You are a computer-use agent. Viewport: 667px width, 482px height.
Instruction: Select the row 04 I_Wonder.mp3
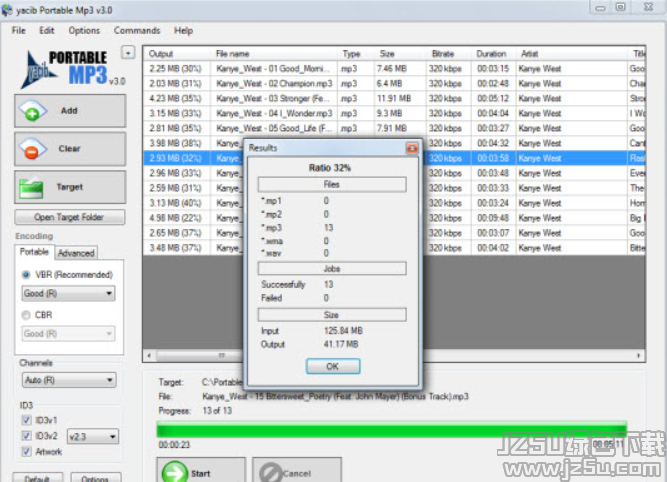point(394,113)
